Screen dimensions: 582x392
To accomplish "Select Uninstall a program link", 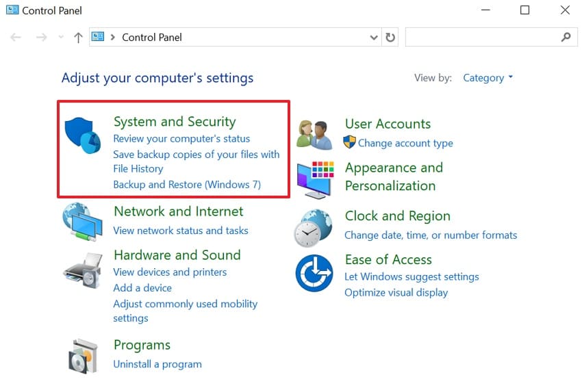I will pyautogui.click(x=157, y=364).
